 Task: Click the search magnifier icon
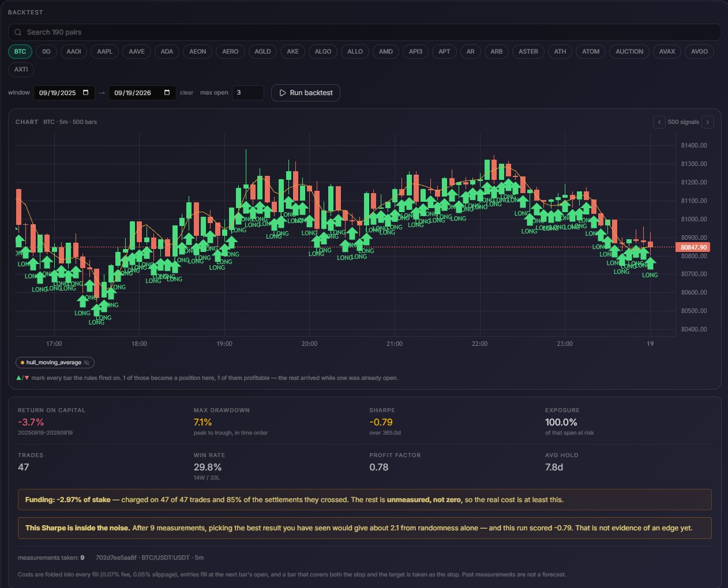[18, 32]
